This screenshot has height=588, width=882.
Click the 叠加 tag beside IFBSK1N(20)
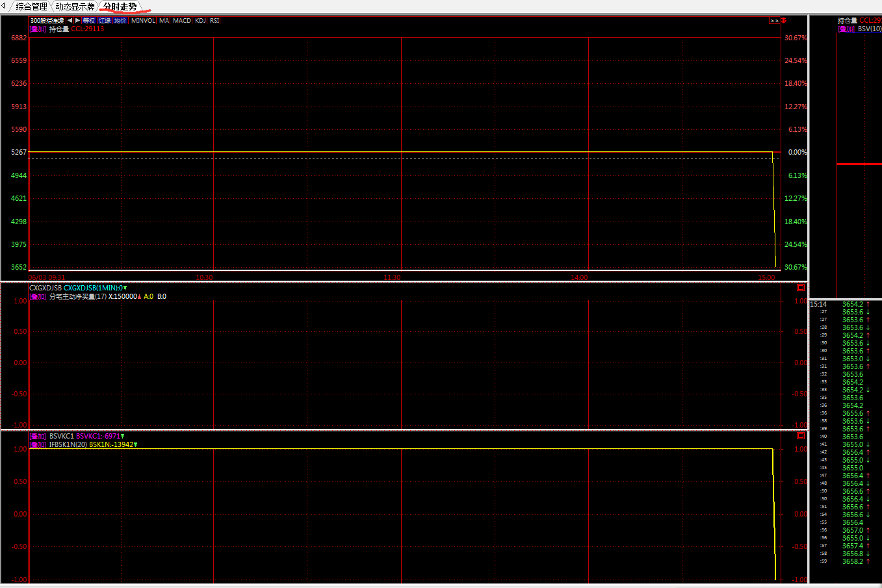38,445
